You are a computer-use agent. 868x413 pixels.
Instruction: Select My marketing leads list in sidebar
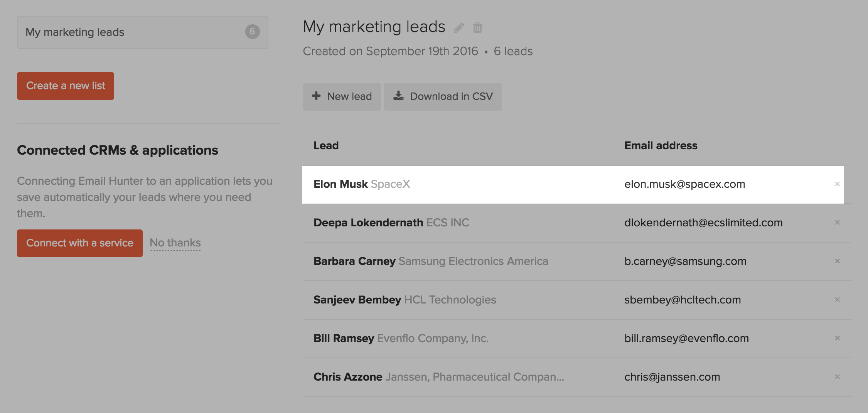[142, 32]
